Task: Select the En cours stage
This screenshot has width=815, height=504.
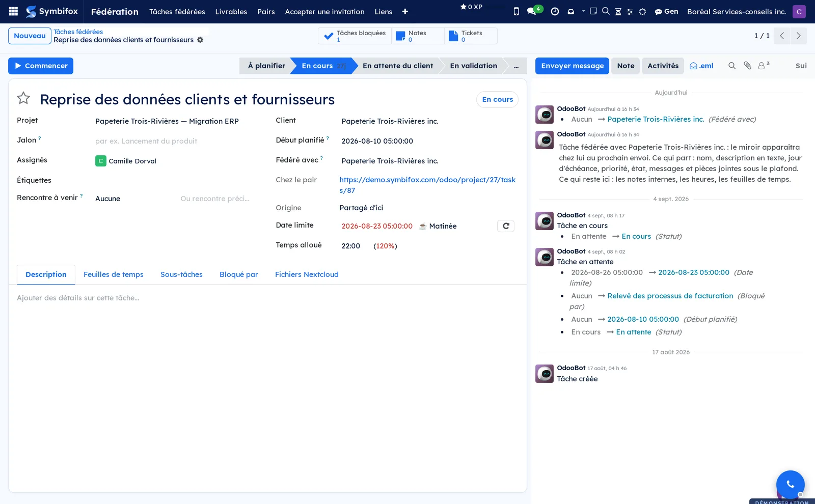Action: (323, 66)
